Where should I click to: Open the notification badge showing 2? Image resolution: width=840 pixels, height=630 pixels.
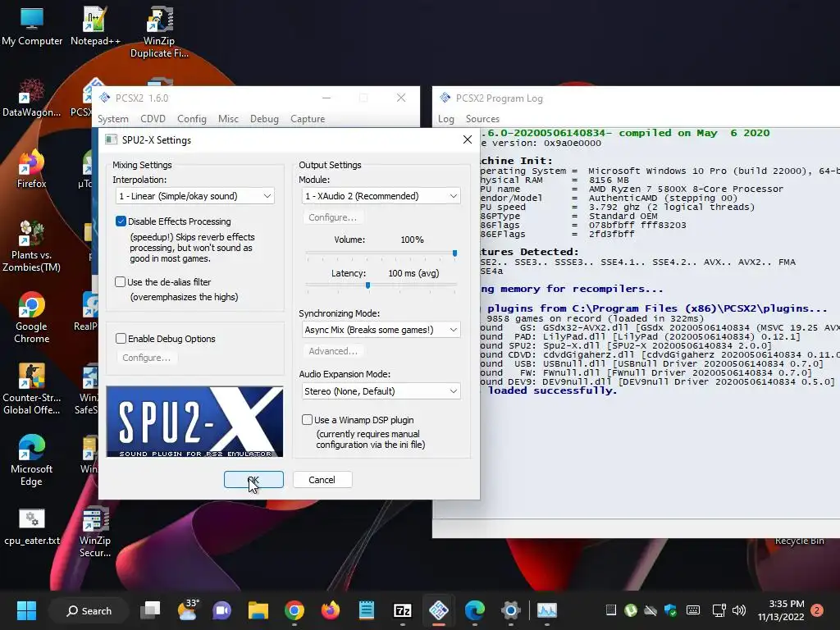817,610
